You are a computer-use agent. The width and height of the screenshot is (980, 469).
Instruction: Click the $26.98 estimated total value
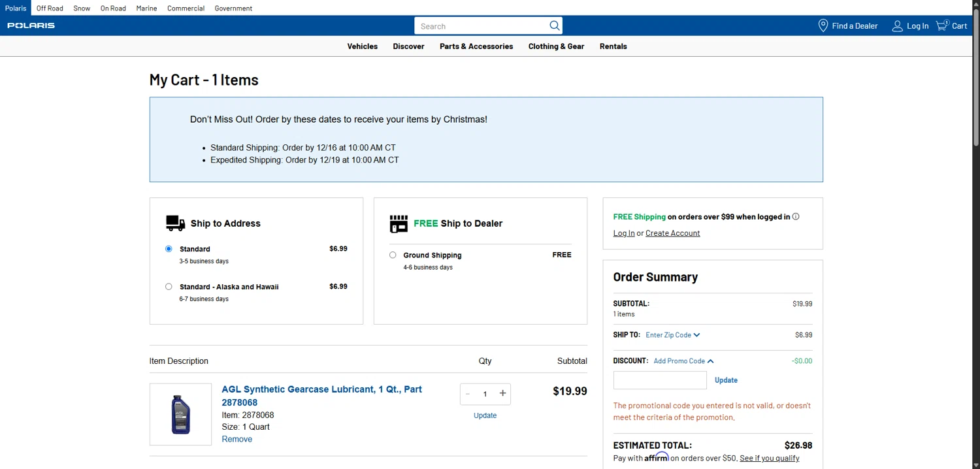[798, 445]
